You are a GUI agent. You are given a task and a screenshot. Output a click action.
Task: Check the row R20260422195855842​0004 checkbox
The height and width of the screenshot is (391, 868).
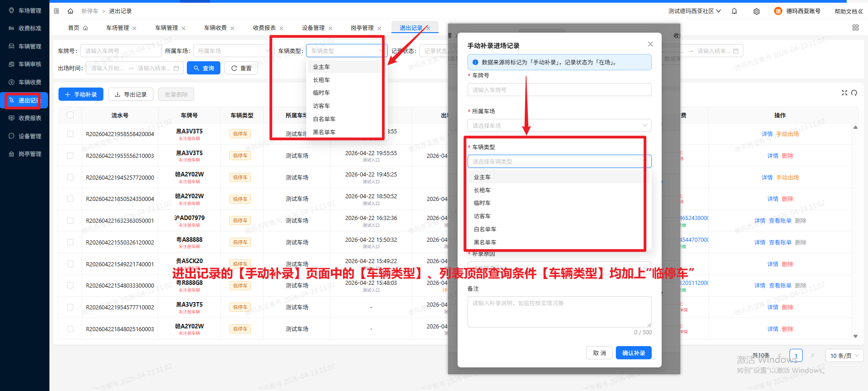(70, 134)
